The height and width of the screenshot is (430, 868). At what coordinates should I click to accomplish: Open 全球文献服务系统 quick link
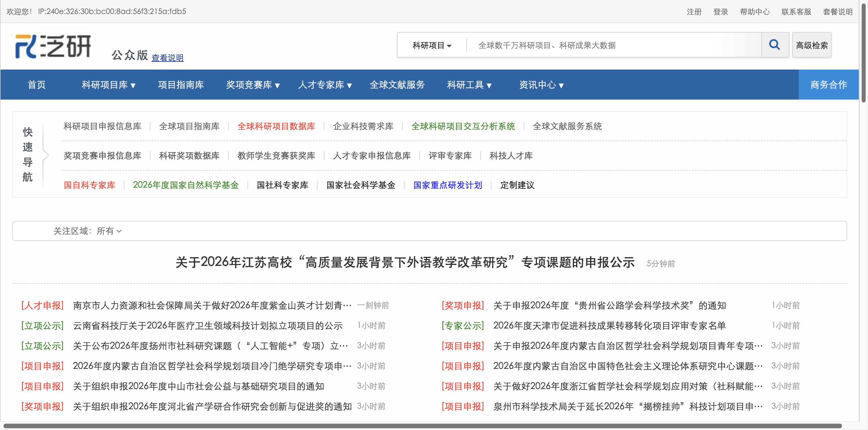567,126
